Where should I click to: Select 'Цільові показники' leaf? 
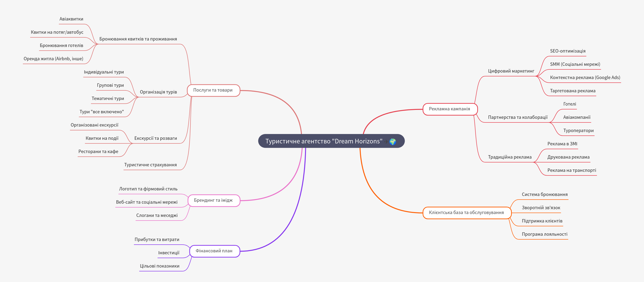point(159,266)
